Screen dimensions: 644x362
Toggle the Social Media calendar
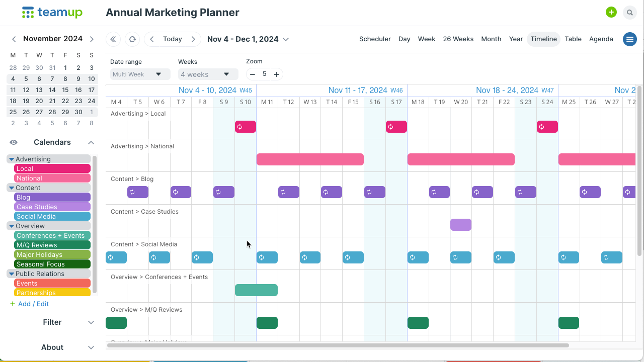point(52,217)
